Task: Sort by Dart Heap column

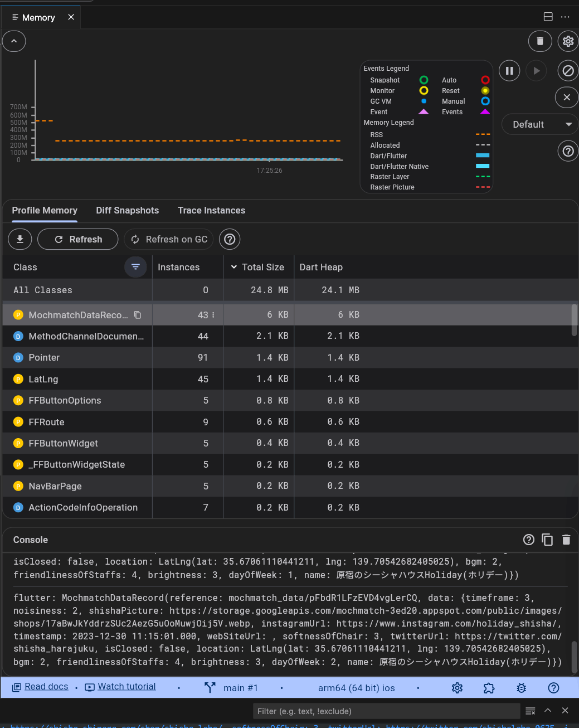Action: pyautogui.click(x=321, y=267)
